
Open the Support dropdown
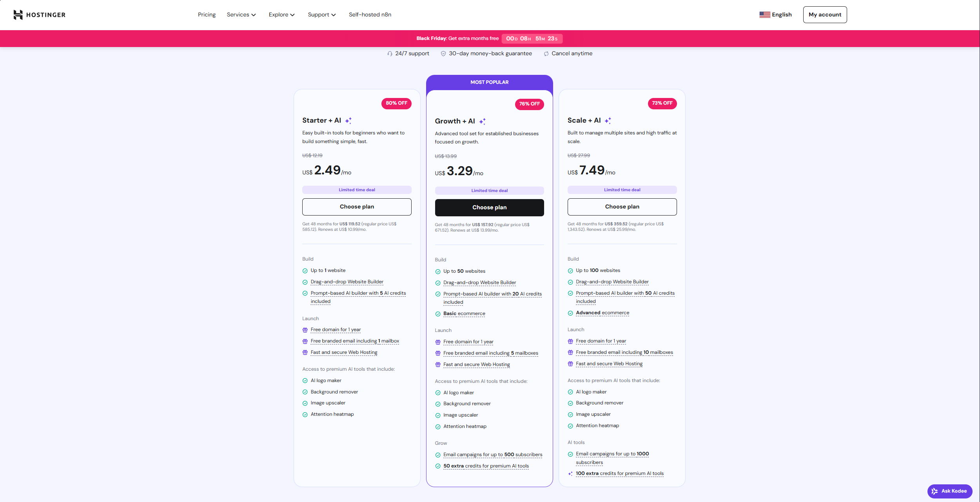pyautogui.click(x=321, y=14)
